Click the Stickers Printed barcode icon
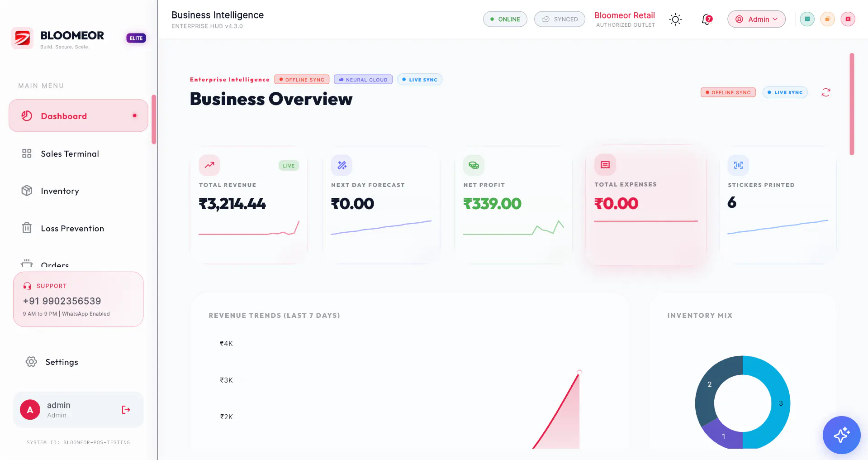The image size is (868, 460). point(739,165)
